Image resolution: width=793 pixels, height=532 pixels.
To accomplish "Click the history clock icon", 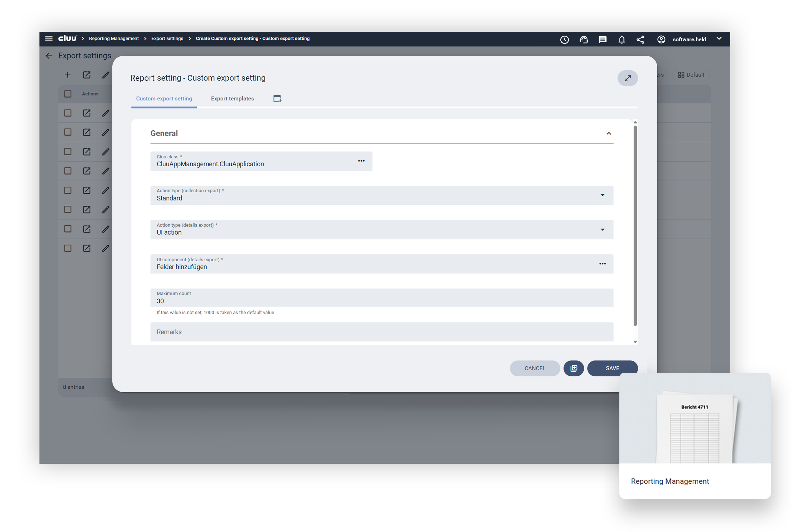I will click(x=564, y=40).
